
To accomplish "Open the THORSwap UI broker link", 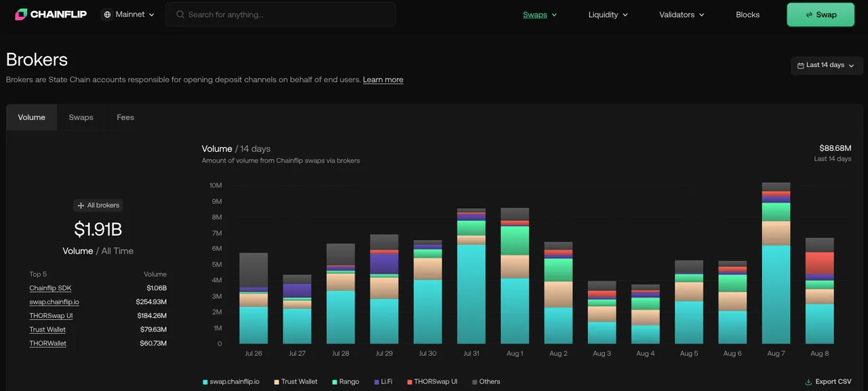I will pos(51,316).
